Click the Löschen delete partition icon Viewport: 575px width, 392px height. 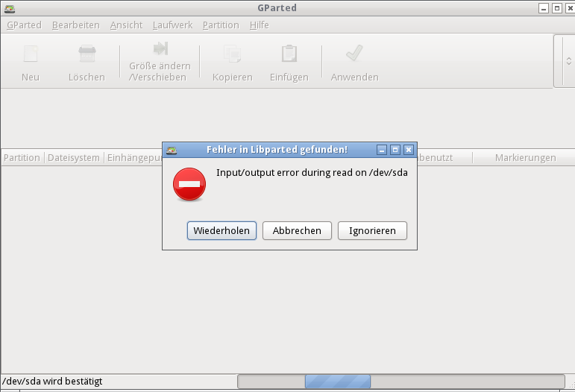[x=87, y=54]
